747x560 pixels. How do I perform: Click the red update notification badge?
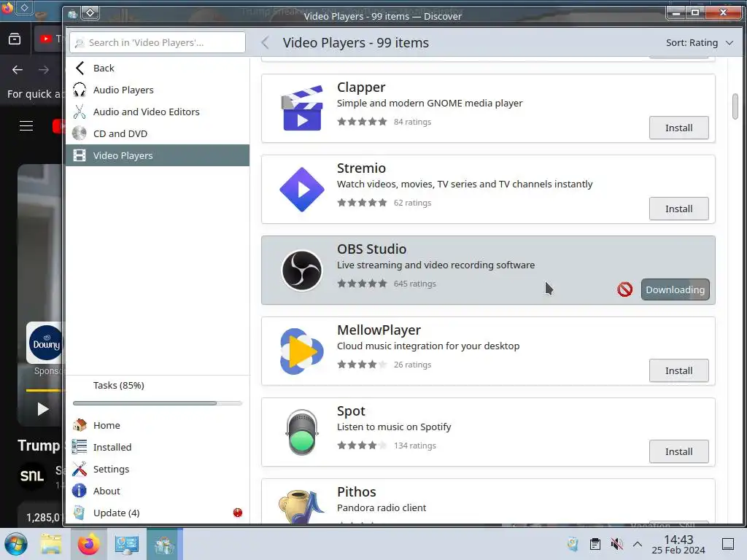pos(238,513)
